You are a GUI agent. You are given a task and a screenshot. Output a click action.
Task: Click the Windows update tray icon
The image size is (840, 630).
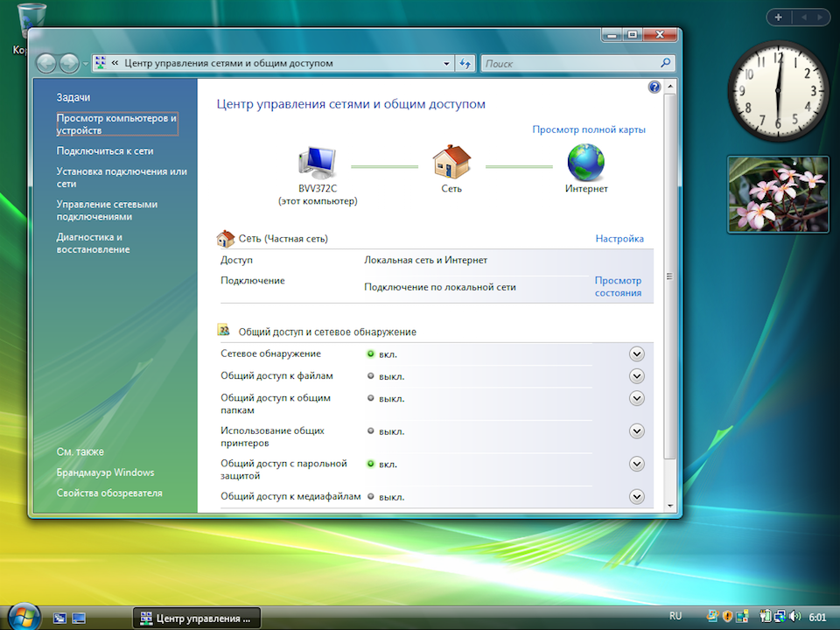(x=712, y=617)
